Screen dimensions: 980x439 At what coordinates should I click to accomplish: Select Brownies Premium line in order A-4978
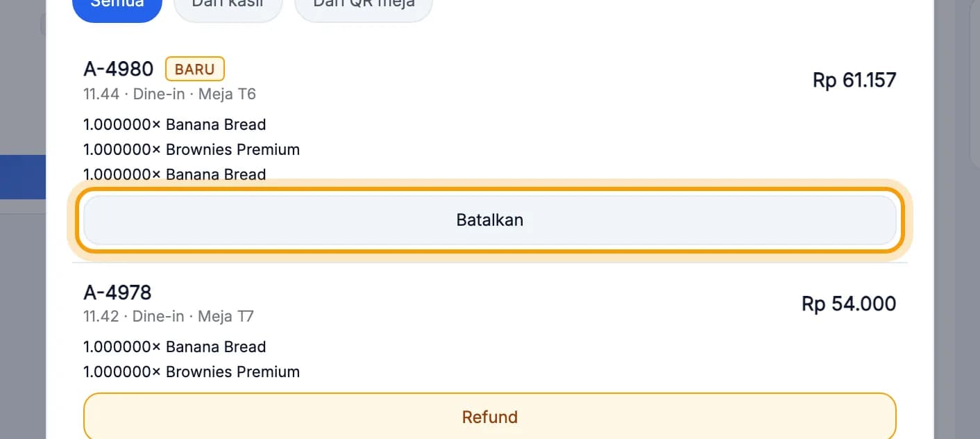[x=192, y=372]
